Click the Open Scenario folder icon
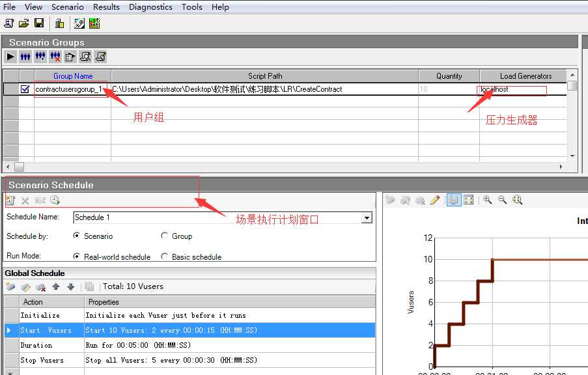 [23, 23]
